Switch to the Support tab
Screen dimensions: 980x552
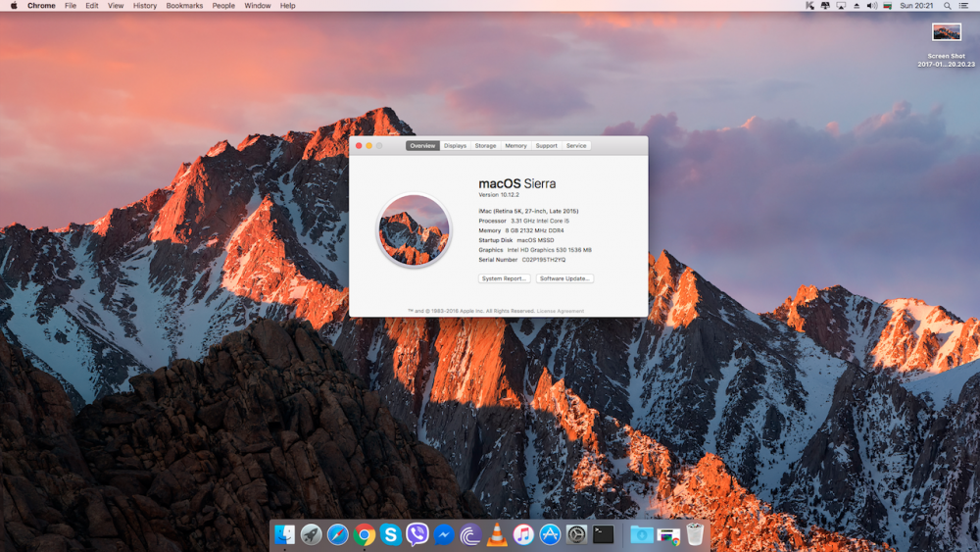coord(546,146)
